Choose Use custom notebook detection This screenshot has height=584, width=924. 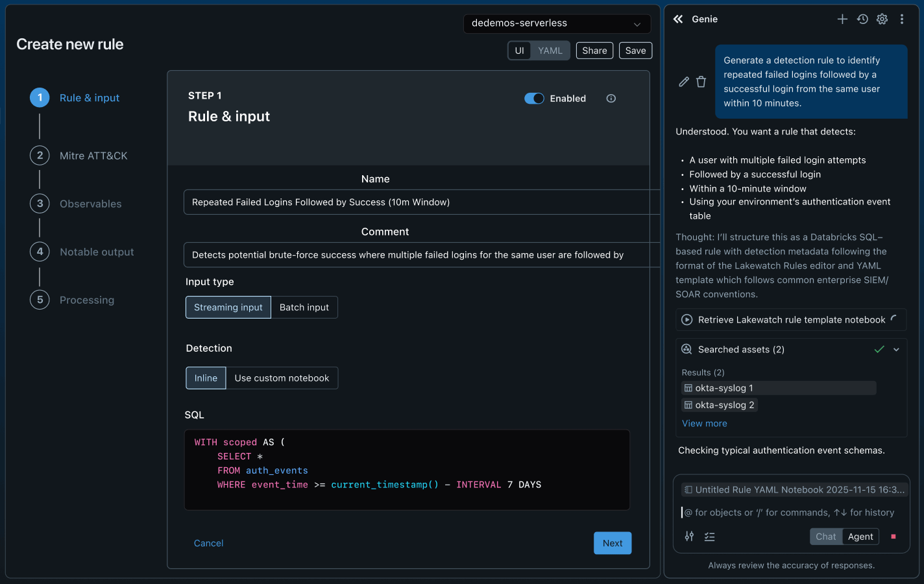(282, 378)
